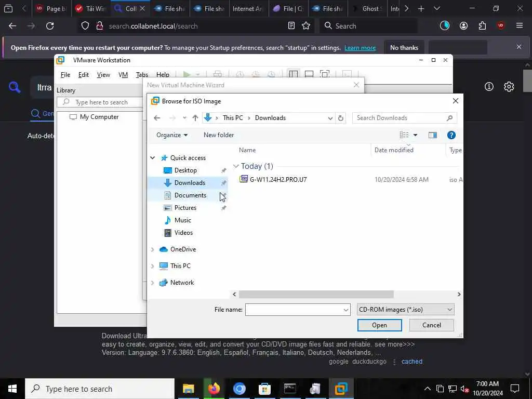Go back in the file dialog

(x=157, y=118)
